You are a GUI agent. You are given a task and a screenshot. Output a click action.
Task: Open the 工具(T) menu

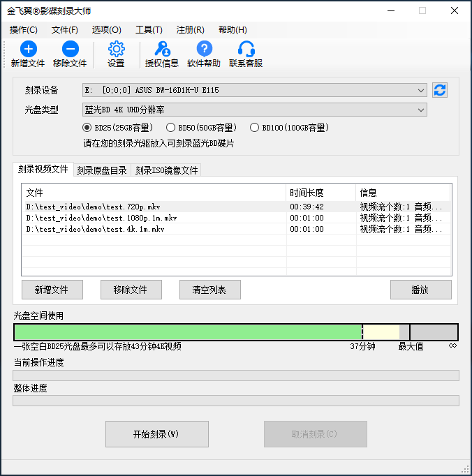point(149,30)
